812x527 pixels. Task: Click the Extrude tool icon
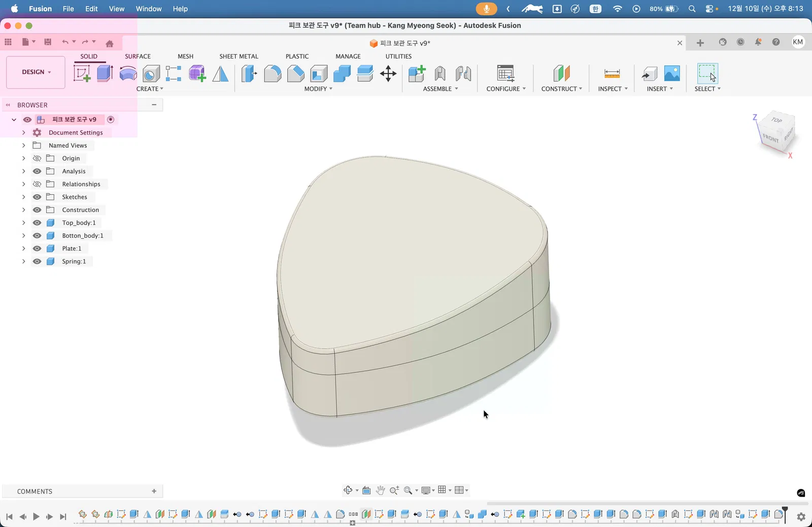[x=105, y=74]
